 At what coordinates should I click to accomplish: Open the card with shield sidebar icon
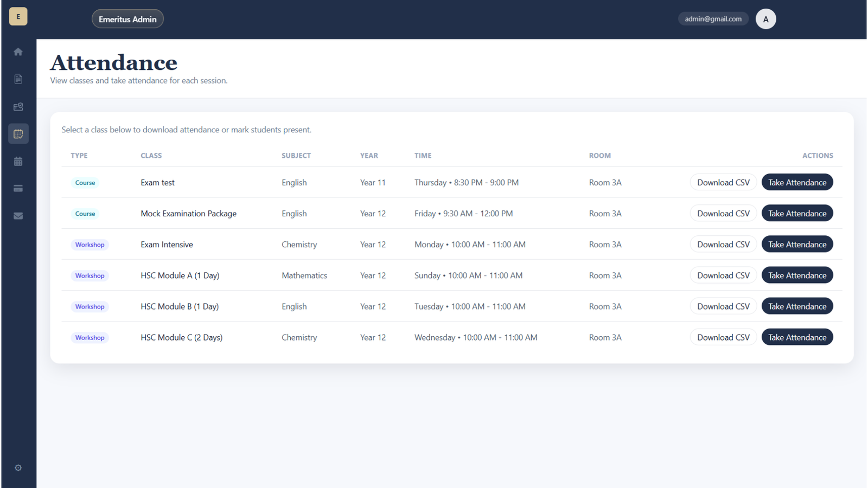coord(18,107)
